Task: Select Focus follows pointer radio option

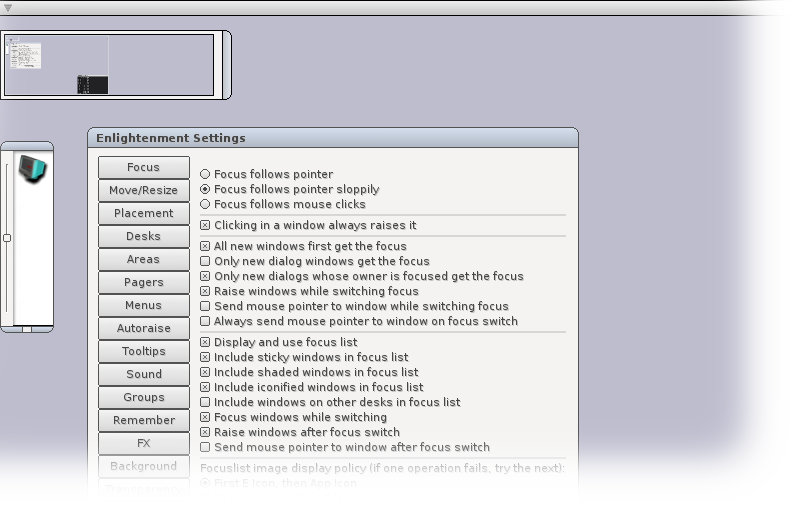Action: pos(205,174)
